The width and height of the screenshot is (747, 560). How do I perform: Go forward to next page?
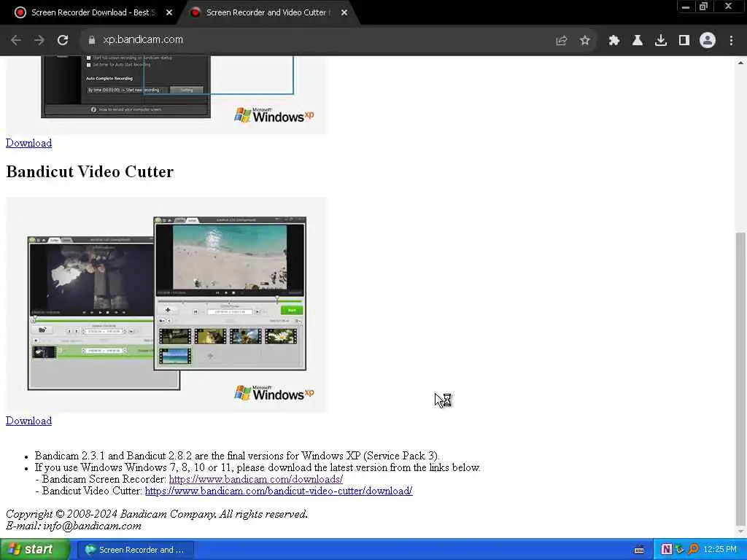tap(39, 40)
